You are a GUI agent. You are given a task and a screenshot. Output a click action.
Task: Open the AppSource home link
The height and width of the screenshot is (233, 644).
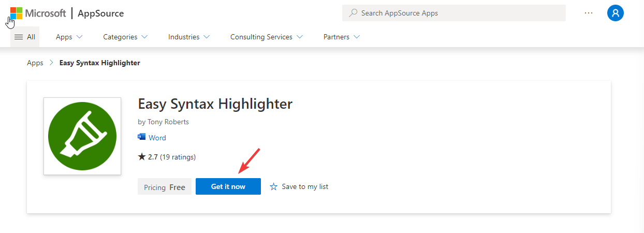(x=100, y=13)
